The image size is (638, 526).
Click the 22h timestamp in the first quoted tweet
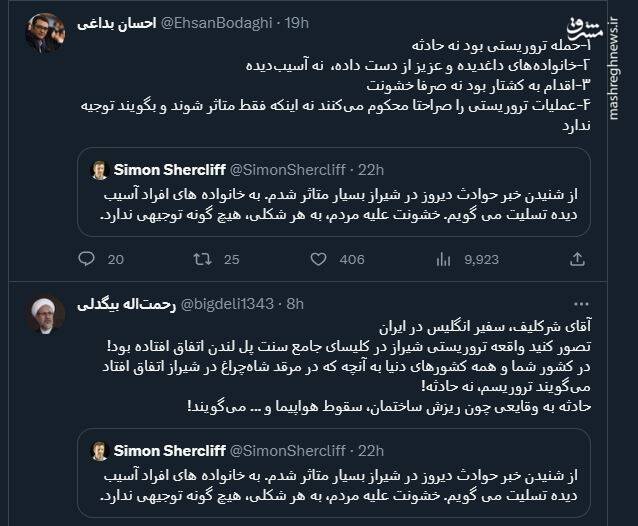tap(370, 170)
